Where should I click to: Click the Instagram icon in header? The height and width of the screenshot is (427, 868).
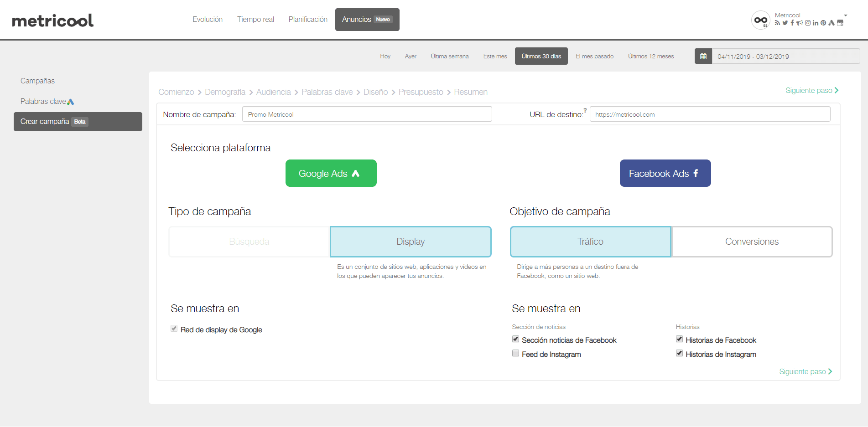[x=808, y=23]
